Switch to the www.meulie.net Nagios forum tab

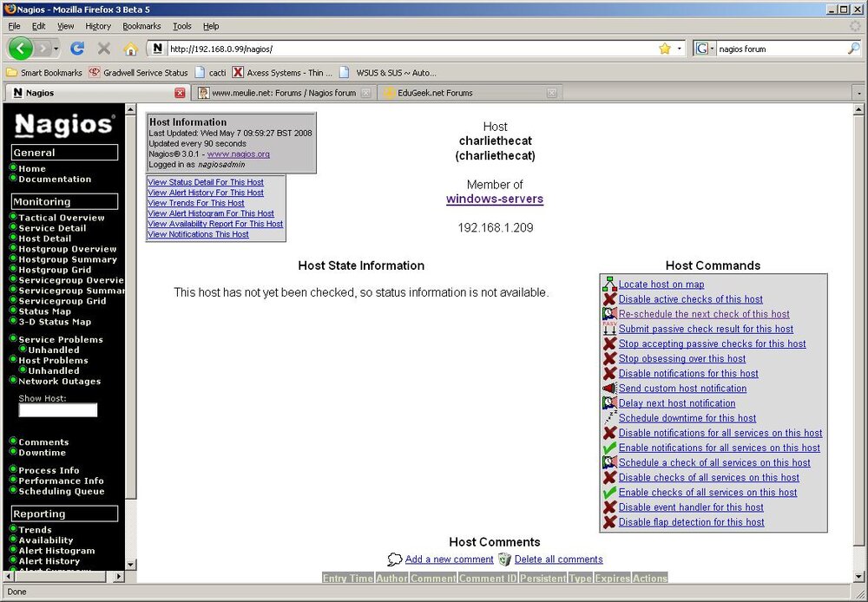tap(284, 93)
